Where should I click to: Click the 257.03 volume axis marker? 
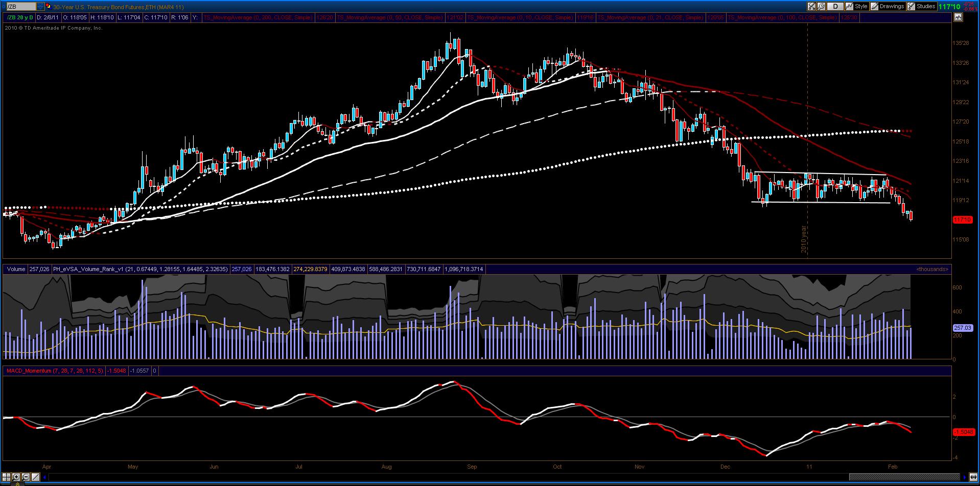click(x=962, y=328)
